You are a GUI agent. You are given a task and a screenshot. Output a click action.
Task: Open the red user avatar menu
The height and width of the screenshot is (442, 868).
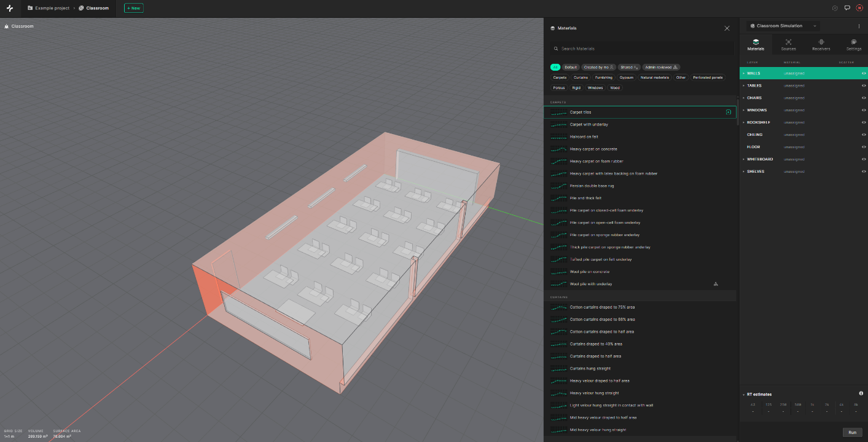[859, 8]
